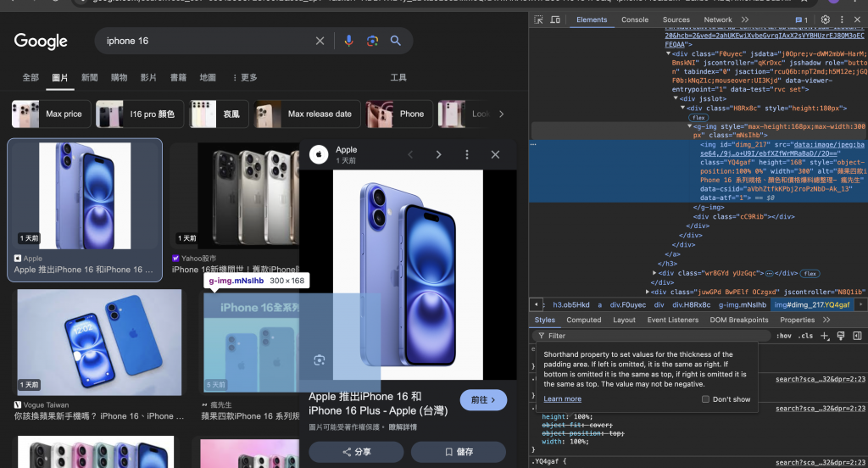Open the Layout tab
Viewport: 868px width, 468px height.
(x=624, y=320)
